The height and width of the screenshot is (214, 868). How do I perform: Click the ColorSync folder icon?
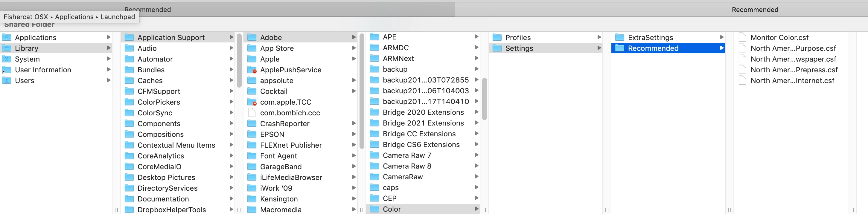pyautogui.click(x=129, y=113)
